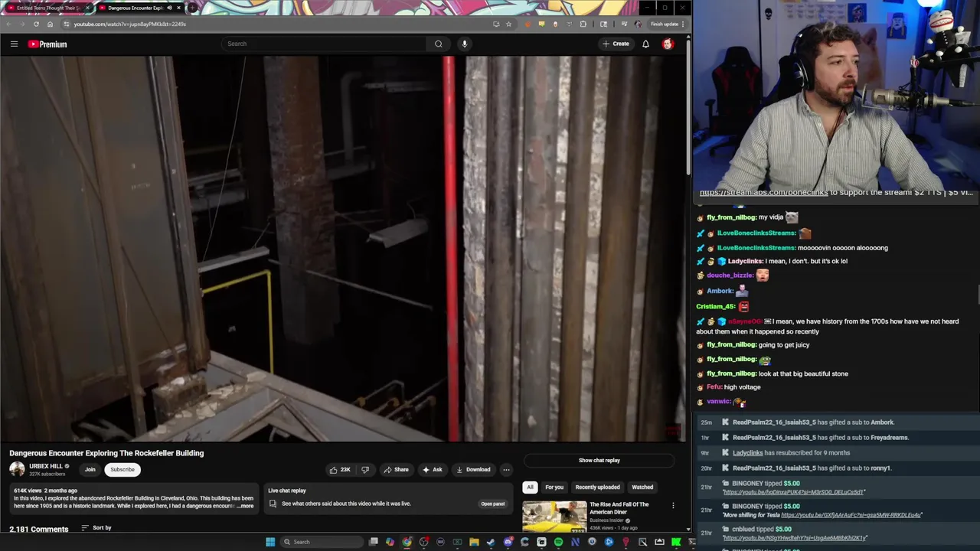The height and width of the screenshot is (551, 980).
Task: Open URBEX HILL channel name link
Action: [46, 466]
